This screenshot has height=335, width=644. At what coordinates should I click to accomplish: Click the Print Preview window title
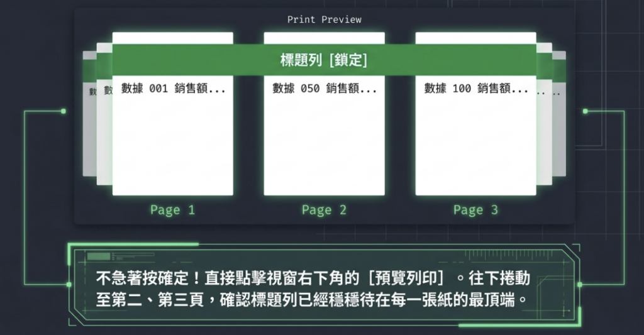point(324,19)
